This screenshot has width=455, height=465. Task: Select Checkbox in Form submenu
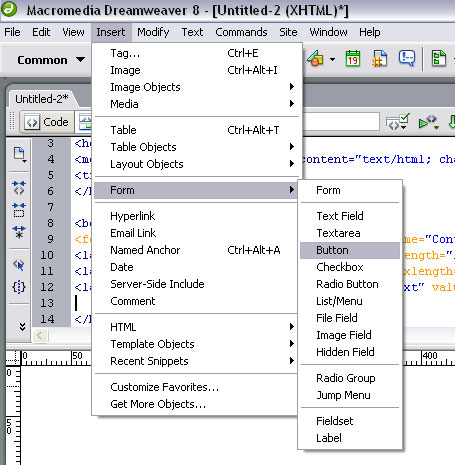350,267
